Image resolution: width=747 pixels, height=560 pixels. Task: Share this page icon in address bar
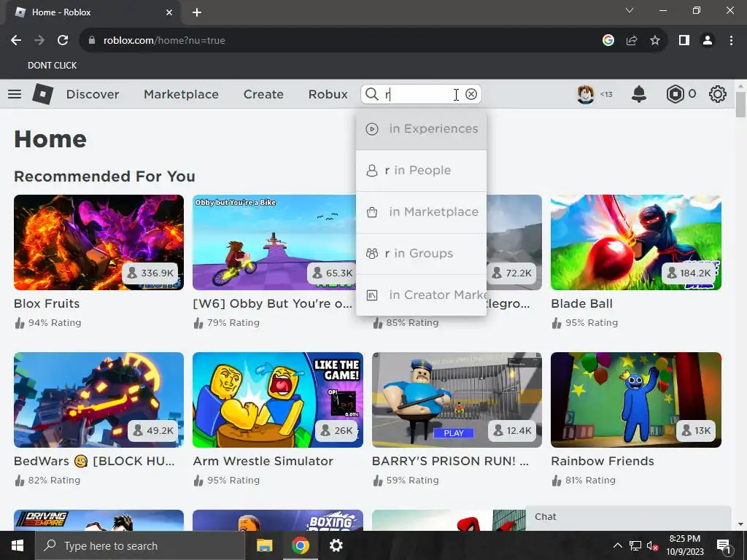(x=632, y=41)
